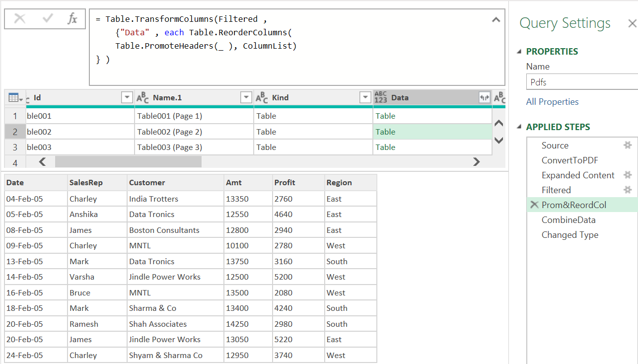Select the Data column header
This screenshot has height=364, width=638.
coord(432,98)
